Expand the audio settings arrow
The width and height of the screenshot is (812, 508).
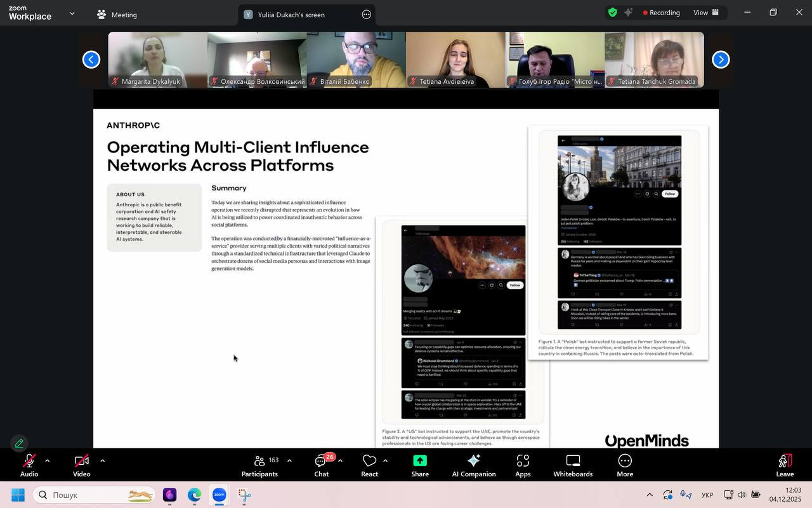(47, 460)
